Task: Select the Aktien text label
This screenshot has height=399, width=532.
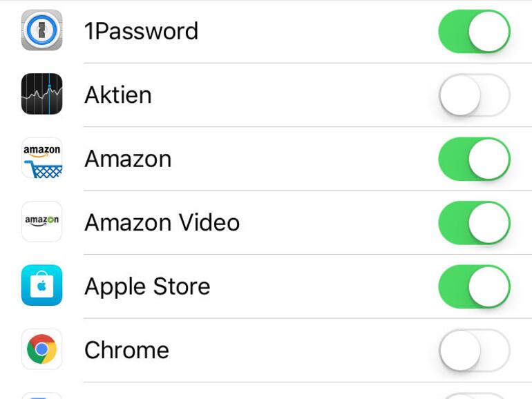Action: click(x=118, y=95)
